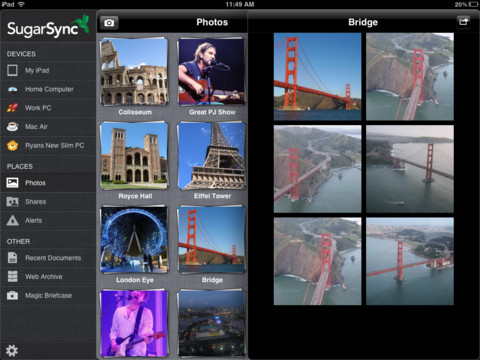Tap the Colisseum caption text
This screenshot has height=360, width=480.
click(x=135, y=112)
